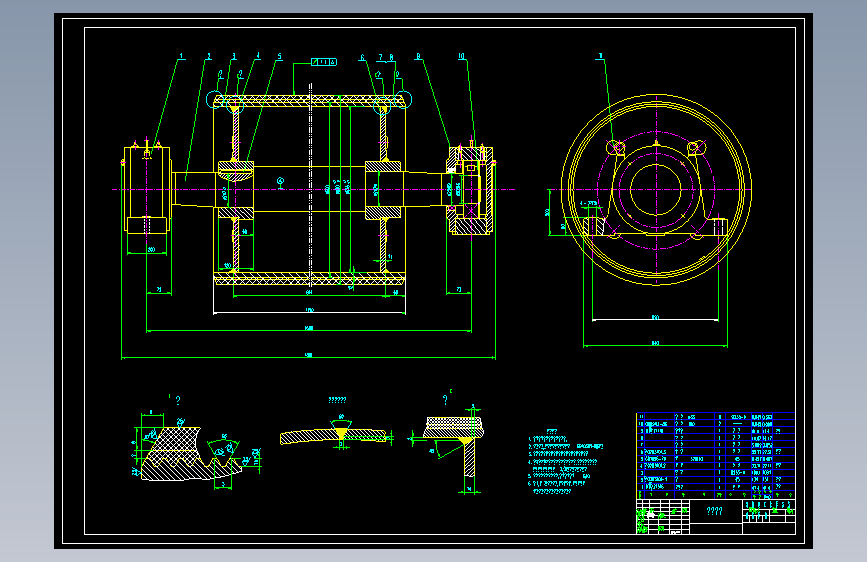Select part balloon number 6
This screenshot has height=562, width=867.
coord(362,58)
